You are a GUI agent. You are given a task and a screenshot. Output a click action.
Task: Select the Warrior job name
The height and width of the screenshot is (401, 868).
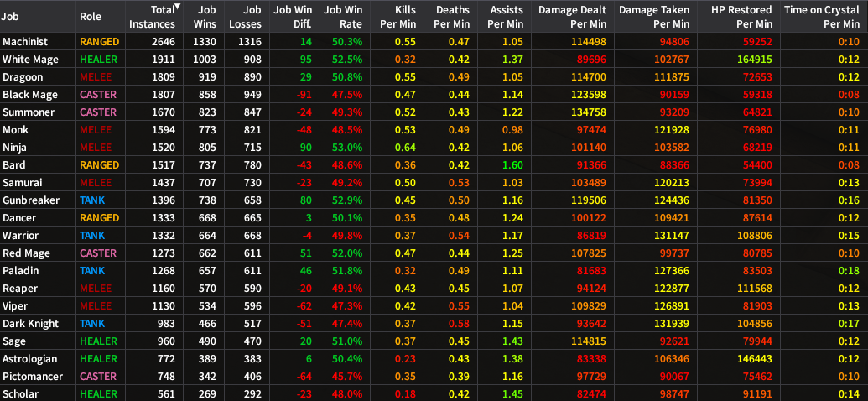tap(20, 236)
